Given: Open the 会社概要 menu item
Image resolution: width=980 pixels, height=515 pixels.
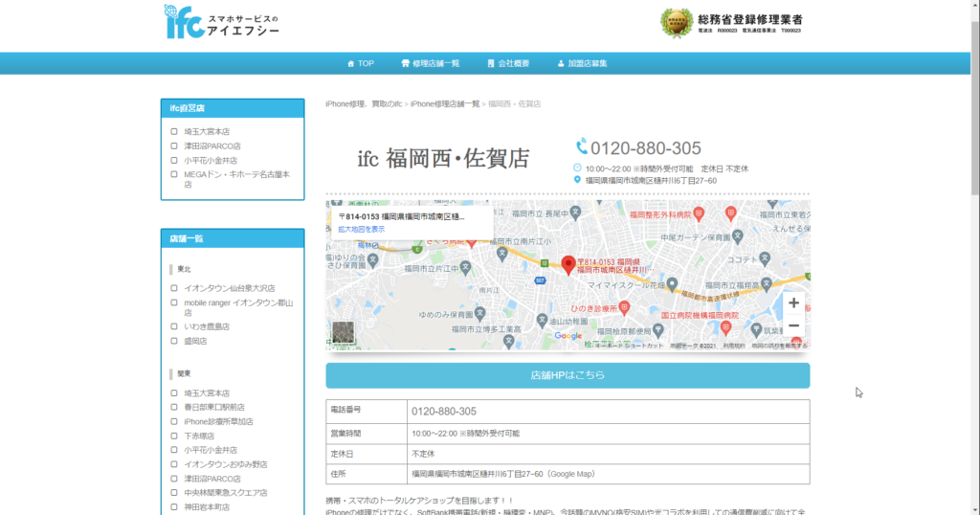Looking at the screenshot, I should [508, 63].
